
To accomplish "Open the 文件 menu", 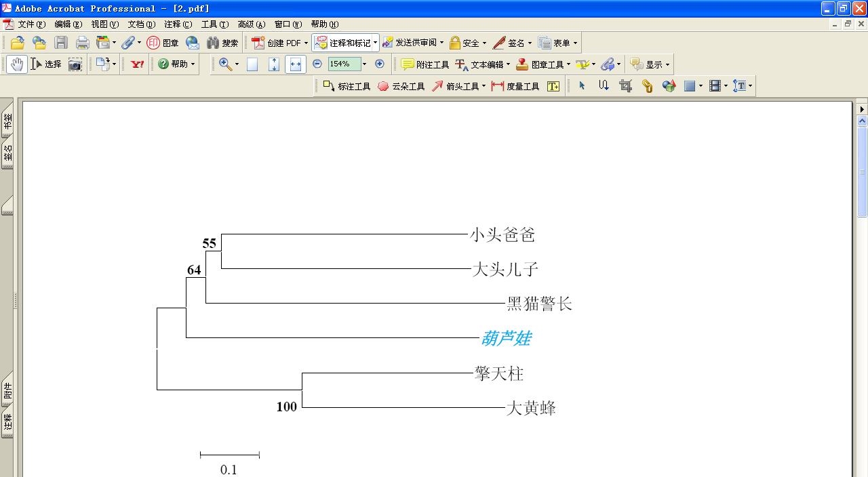I will coord(31,24).
